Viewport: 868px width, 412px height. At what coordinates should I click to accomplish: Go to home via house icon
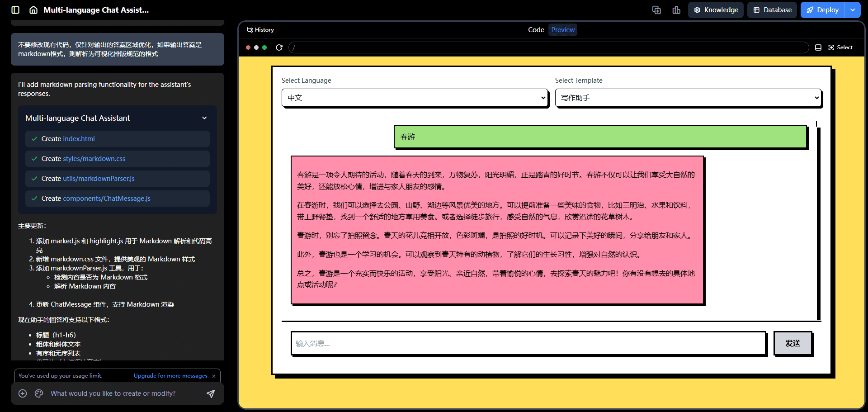(x=33, y=10)
